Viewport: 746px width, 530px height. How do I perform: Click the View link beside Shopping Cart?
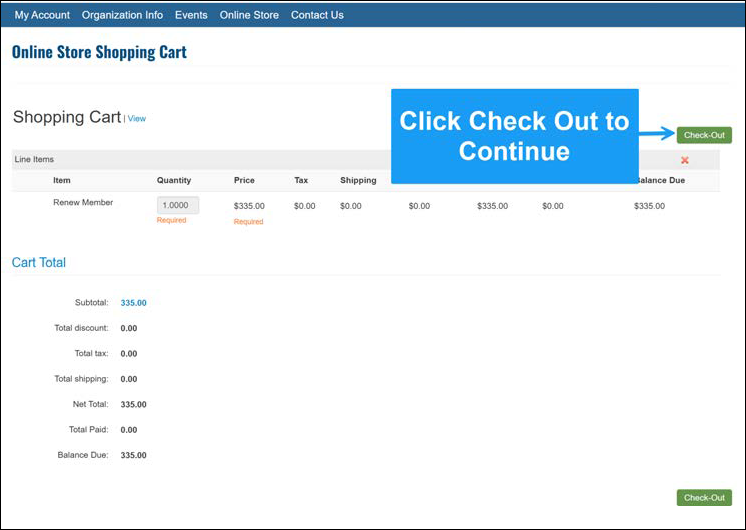[x=137, y=119]
